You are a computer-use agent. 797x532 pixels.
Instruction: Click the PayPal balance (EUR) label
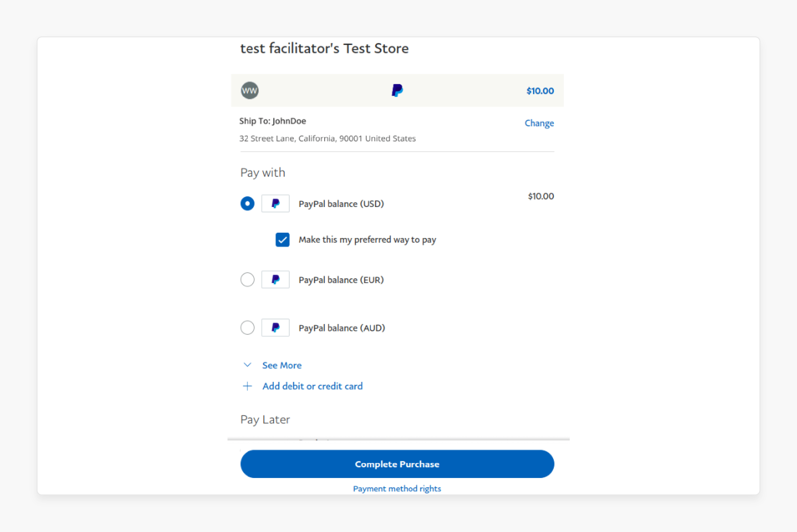click(x=341, y=280)
